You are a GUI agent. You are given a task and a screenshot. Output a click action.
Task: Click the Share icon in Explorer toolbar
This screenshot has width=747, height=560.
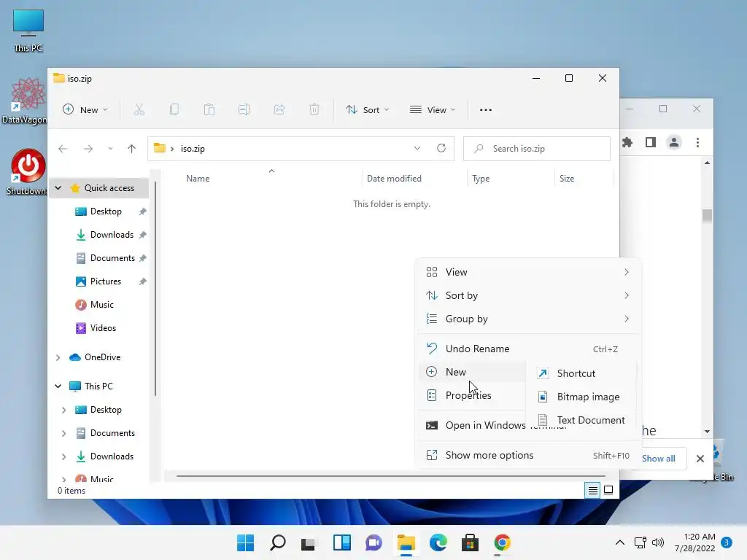click(x=279, y=110)
